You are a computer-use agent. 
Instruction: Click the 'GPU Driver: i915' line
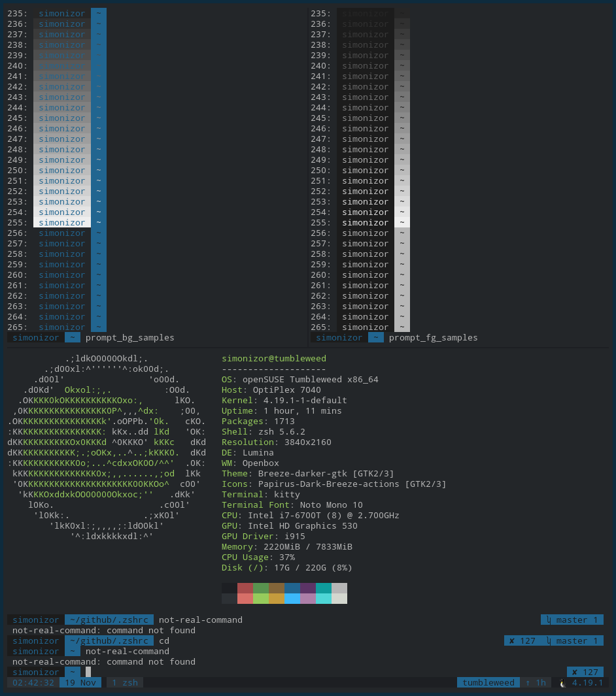coord(264,536)
